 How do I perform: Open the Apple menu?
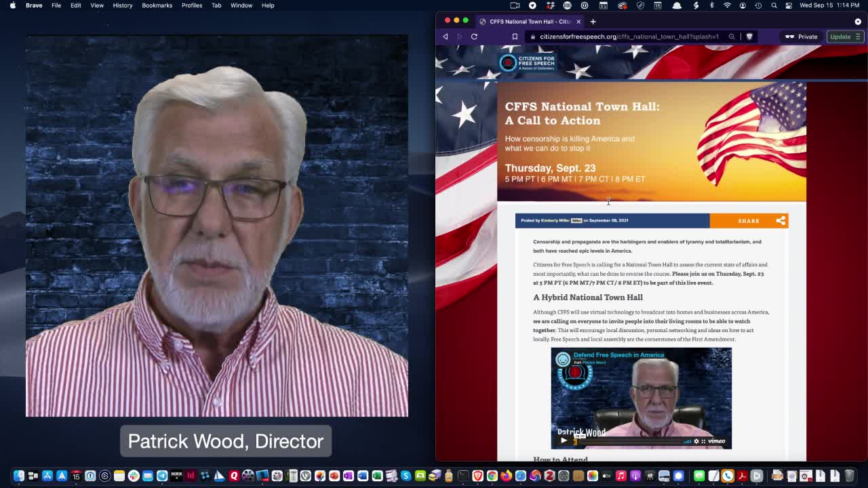[12, 5]
